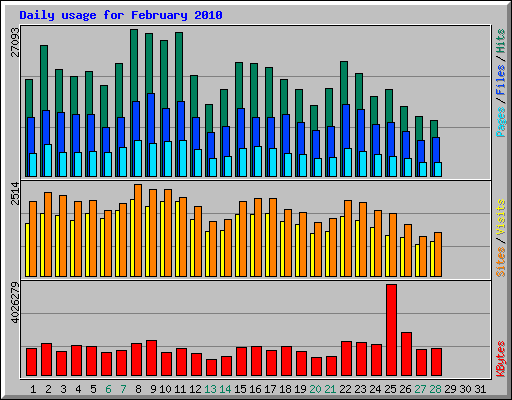This screenshot has width=512, height=400.
Task: Click day label 5 on x-axis
Action: pos(93,389)
